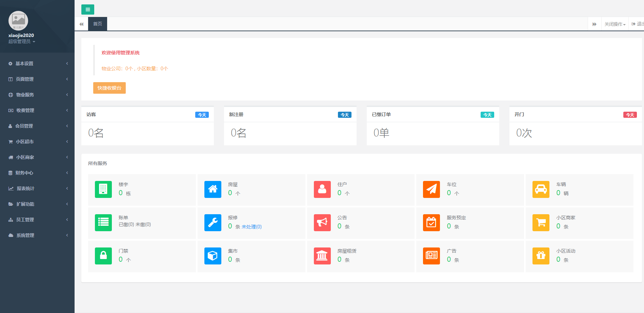The width and height of the screenshot is (644, 313).
Task: Open the red 公告 megaphone icon
Action: tap(322, 222)
